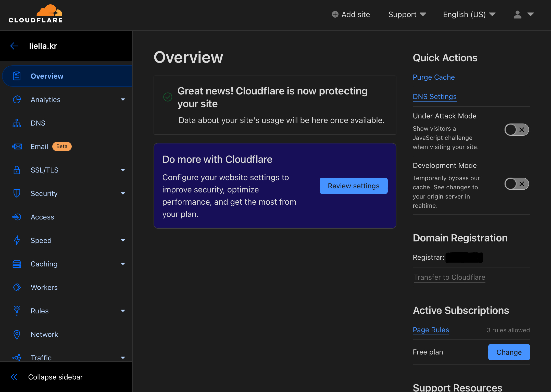Expand the Analytics sidebar section

(x=123, y=100)
